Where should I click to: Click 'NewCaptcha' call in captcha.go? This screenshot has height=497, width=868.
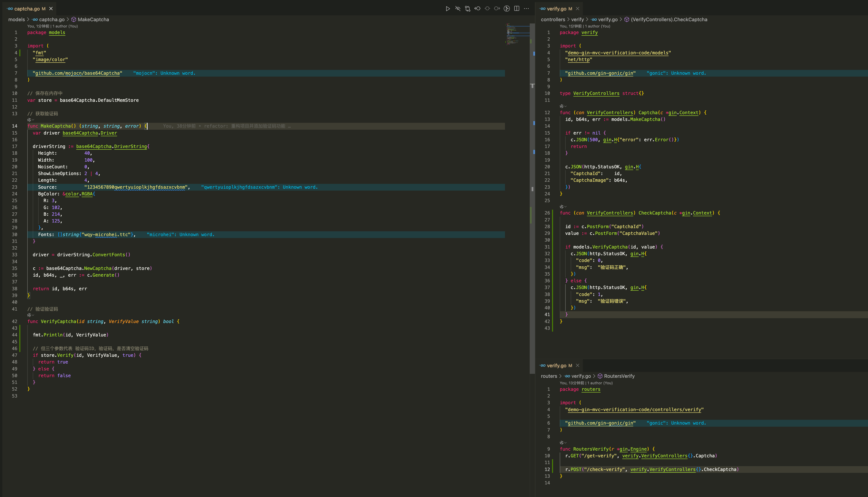point(98,268)
